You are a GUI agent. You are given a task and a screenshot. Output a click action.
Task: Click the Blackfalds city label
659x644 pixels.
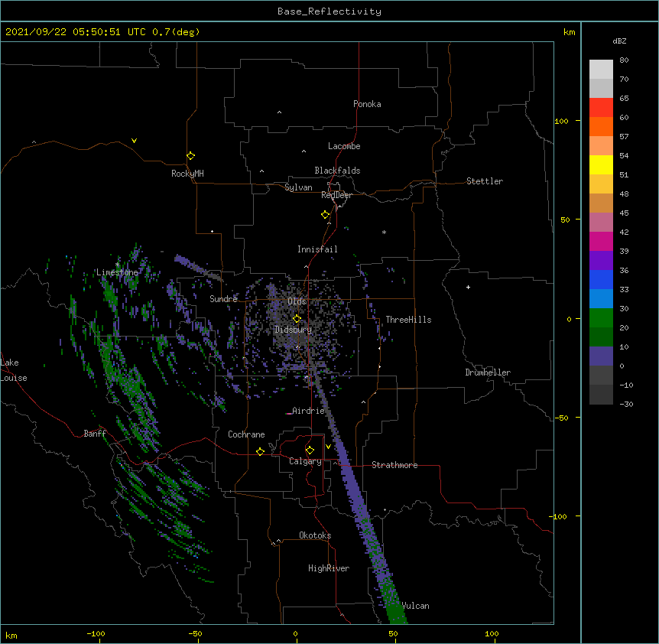(337, 171)
